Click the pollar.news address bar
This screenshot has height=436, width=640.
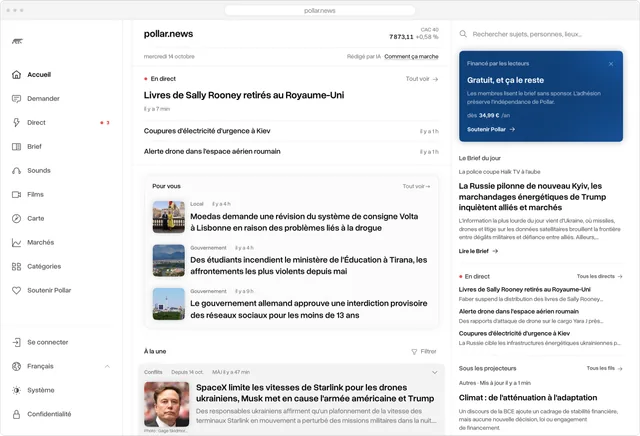coord(320,10)
